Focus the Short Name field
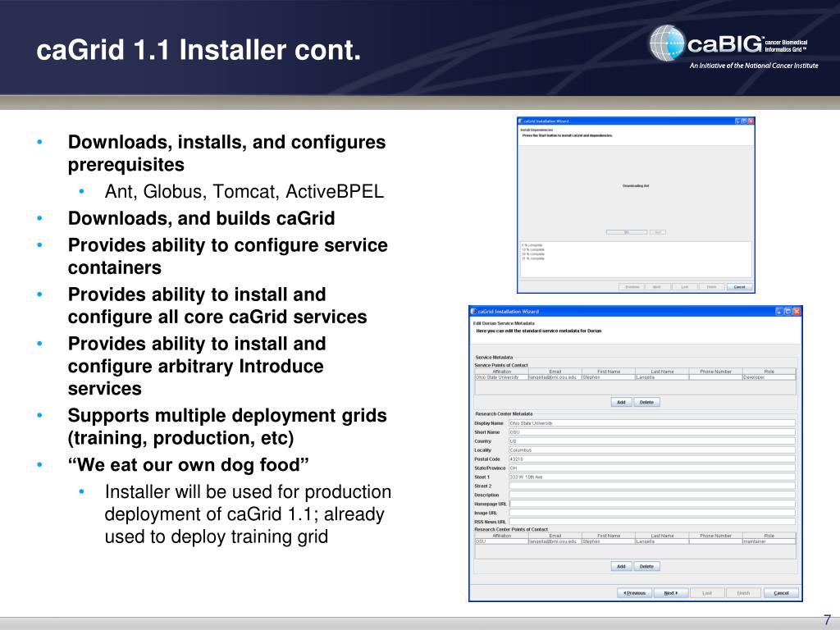 click(651, 432)
